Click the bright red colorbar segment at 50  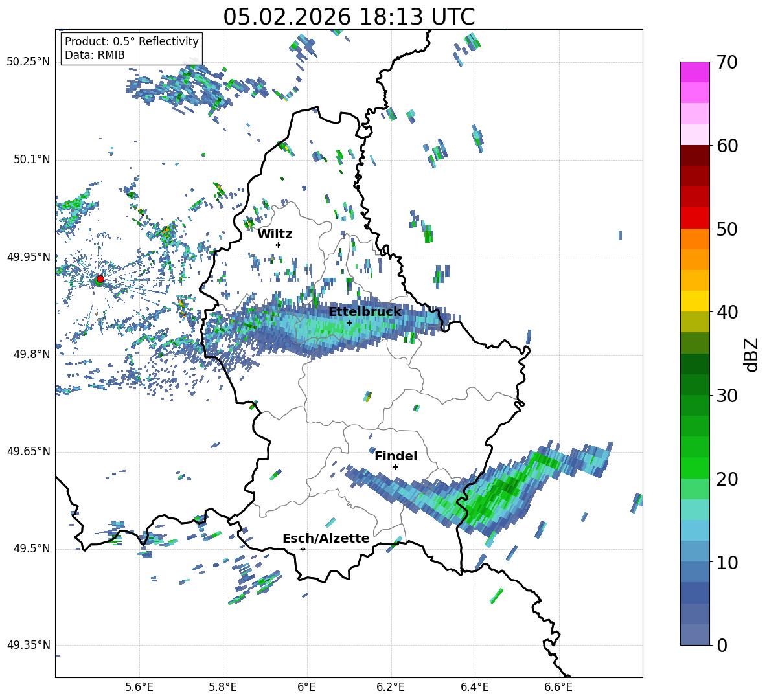coord(695,218)
